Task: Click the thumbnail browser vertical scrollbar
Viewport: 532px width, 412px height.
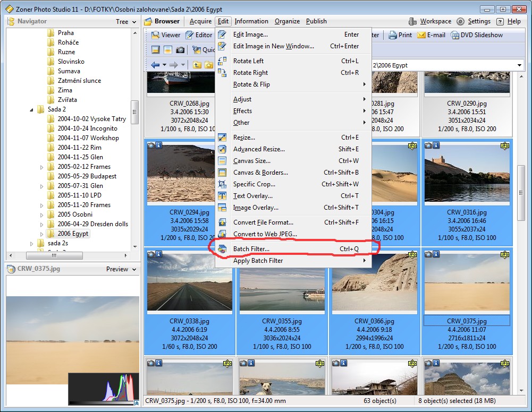Action: (x=521, y=192)
